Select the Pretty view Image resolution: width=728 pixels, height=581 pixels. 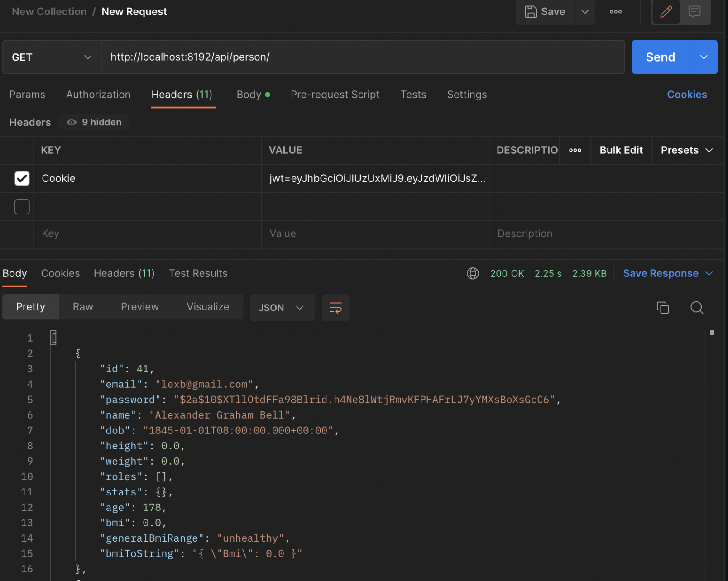31,307
